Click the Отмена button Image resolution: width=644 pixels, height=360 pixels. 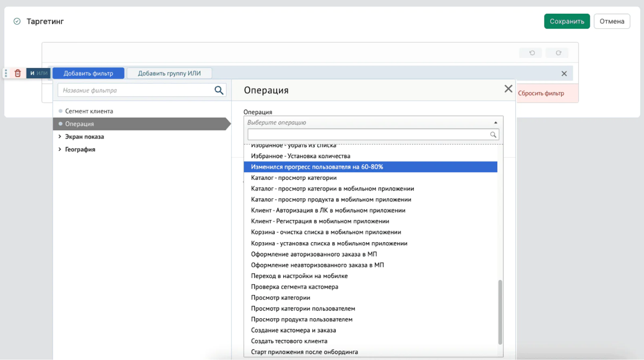pyautogui.click(x=612, y=21)
